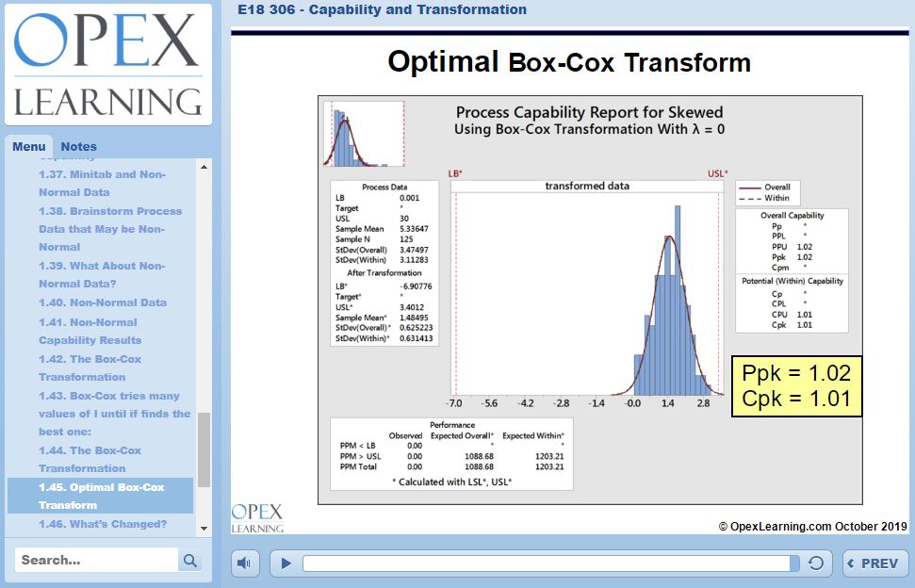Switch to the Notes tab
This screenshot has height=588, width=915.
coord(78,147)
